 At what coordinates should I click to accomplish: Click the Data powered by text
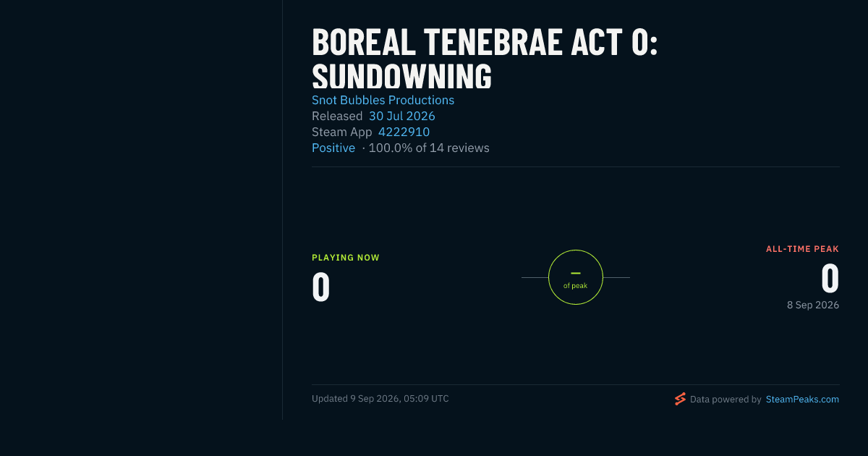point(726,399)
